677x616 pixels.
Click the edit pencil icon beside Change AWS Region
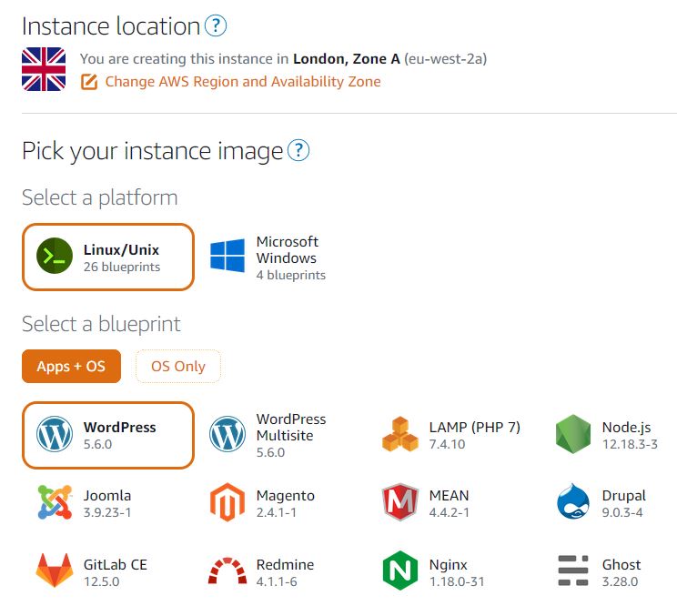coord(89,82)
